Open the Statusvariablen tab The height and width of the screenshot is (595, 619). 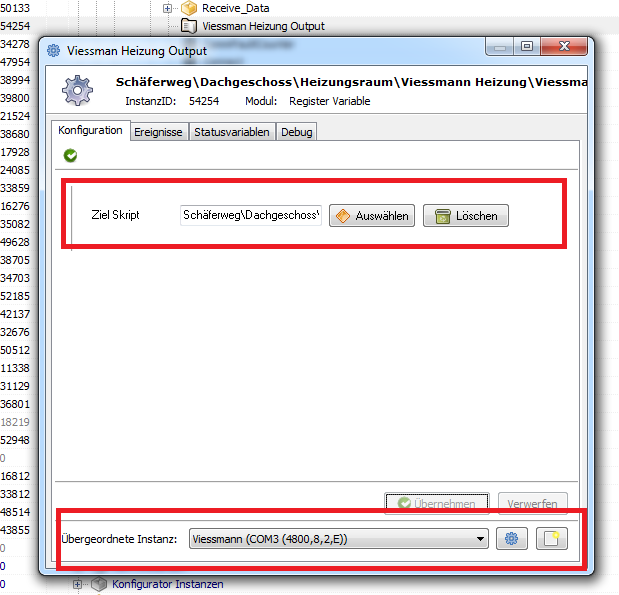[x=232, y=132]
